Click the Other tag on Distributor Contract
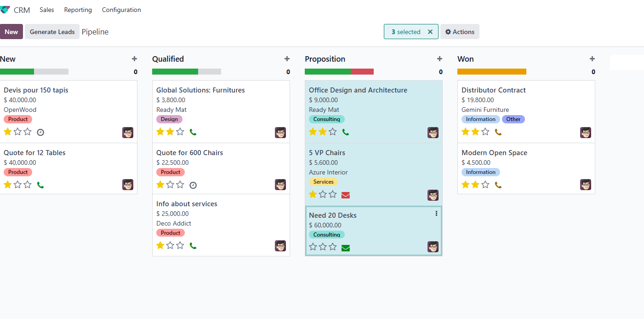Image resolution: width=644 pixels, height=319 pixels. click(x=513, y=119)
